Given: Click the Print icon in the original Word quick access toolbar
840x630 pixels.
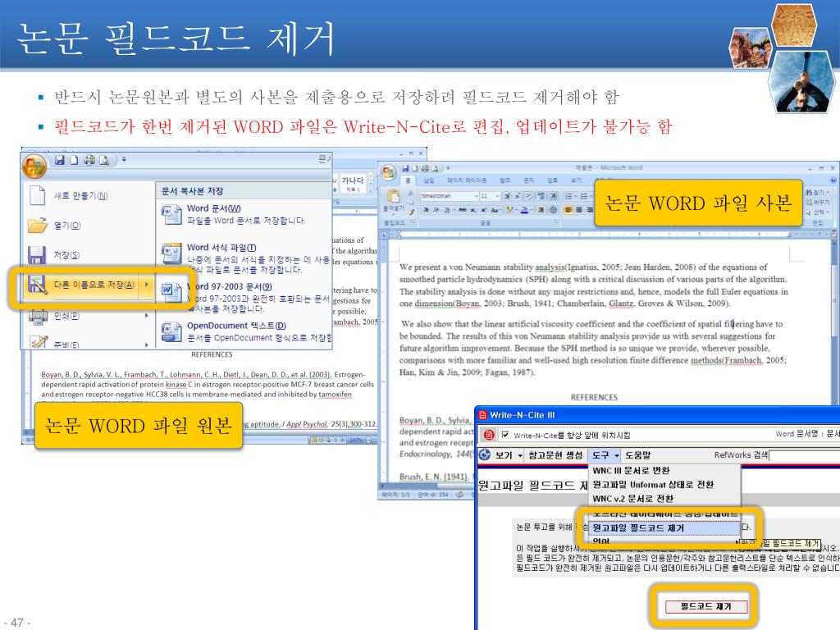Looking at the screenshot, I should coord(89,160).
